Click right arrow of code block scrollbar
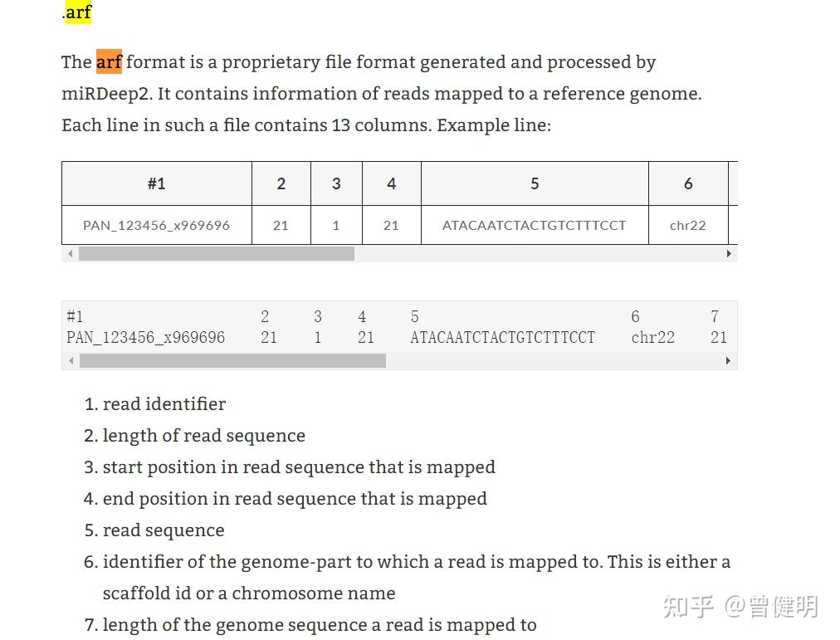Viewport: 840px width, 640px height. point(729,361)
